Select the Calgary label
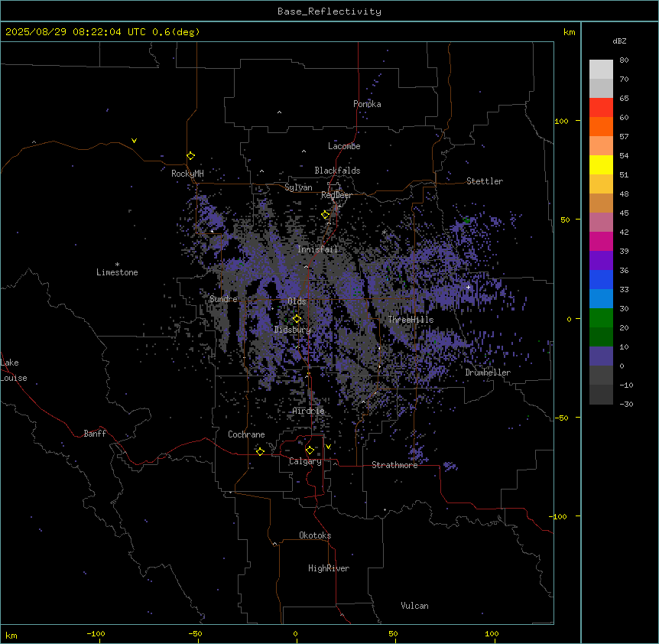This screenshot has height=644, width=659. [305, 461]
